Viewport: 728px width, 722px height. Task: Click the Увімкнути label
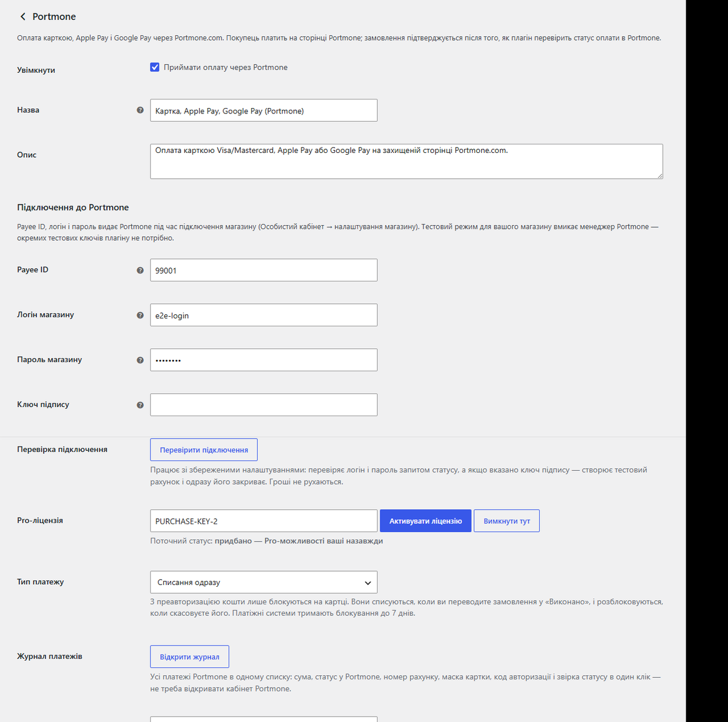(x=36, y=70)
